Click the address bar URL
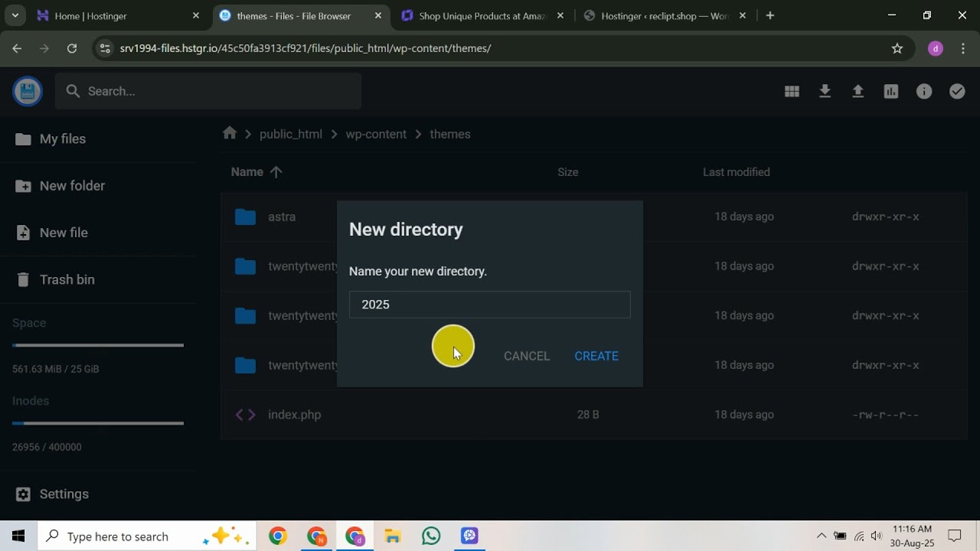This screenshot has width=980, height=551. 305,48
